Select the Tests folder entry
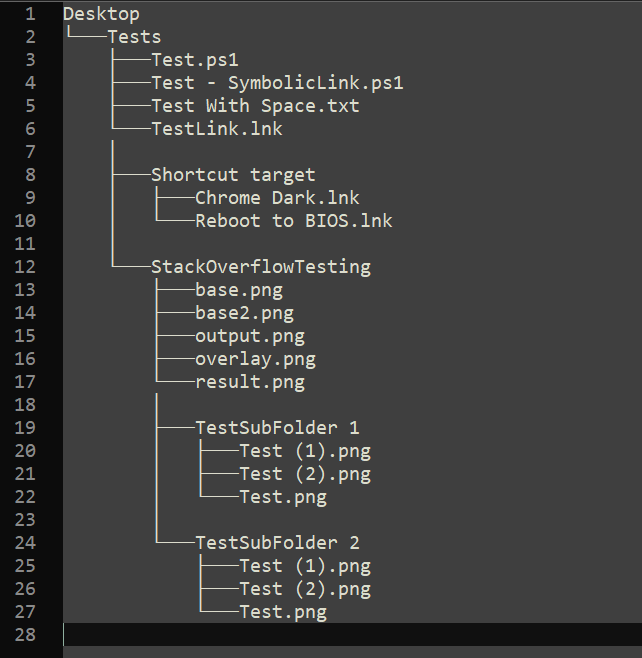Viewport: 642px width, 658px height. [x=134, y=37]
